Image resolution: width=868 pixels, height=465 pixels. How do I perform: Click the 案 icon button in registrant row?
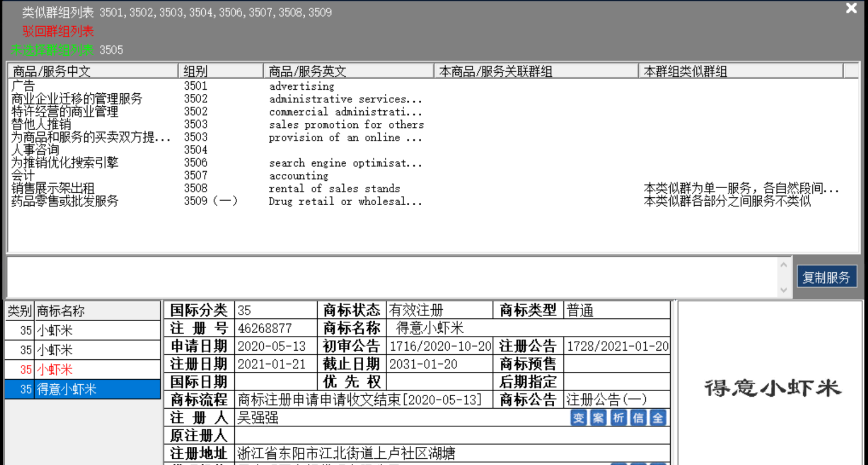click(x=599, y=418)
